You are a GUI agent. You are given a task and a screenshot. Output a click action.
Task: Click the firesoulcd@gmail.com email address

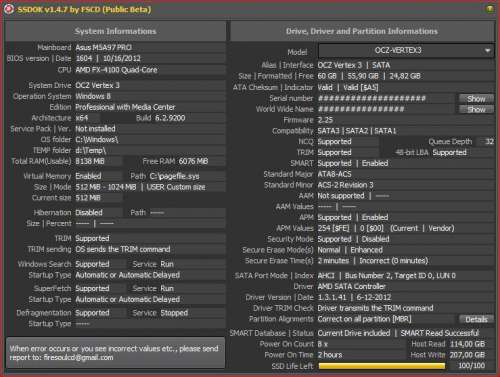78,358
